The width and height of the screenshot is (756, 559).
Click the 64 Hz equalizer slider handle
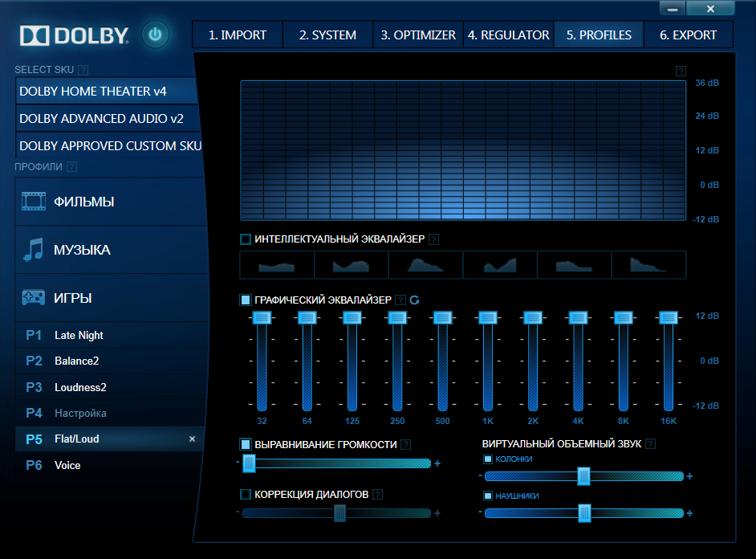click(x=307, y=318)
